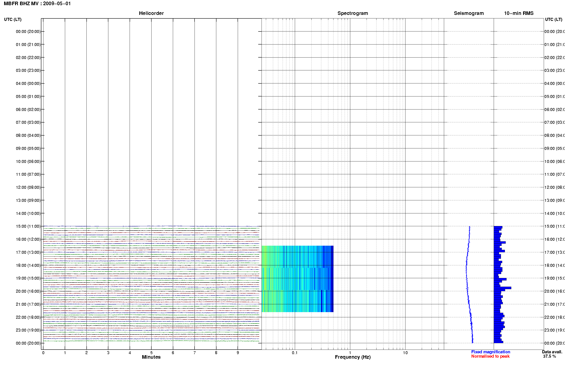Click the 14:00 (10:00) left time label
This screenshot has width=588, height=368.
pos(28,213)
